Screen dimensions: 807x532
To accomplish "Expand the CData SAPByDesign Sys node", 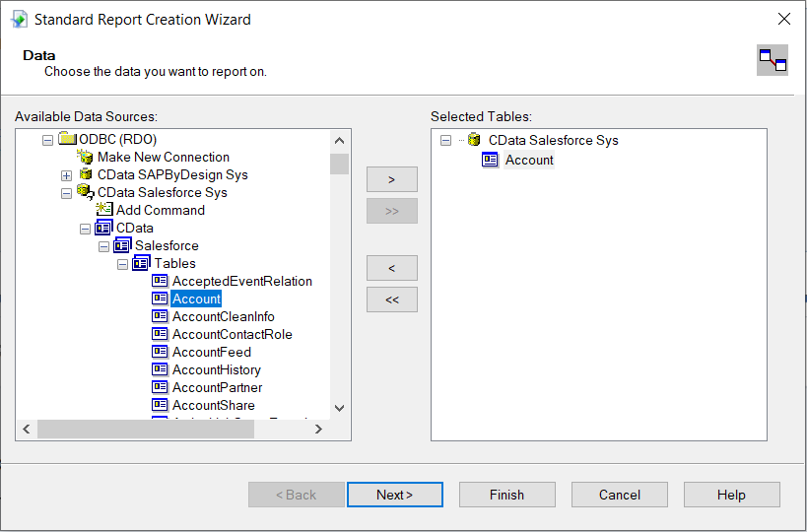I will 67,175.
